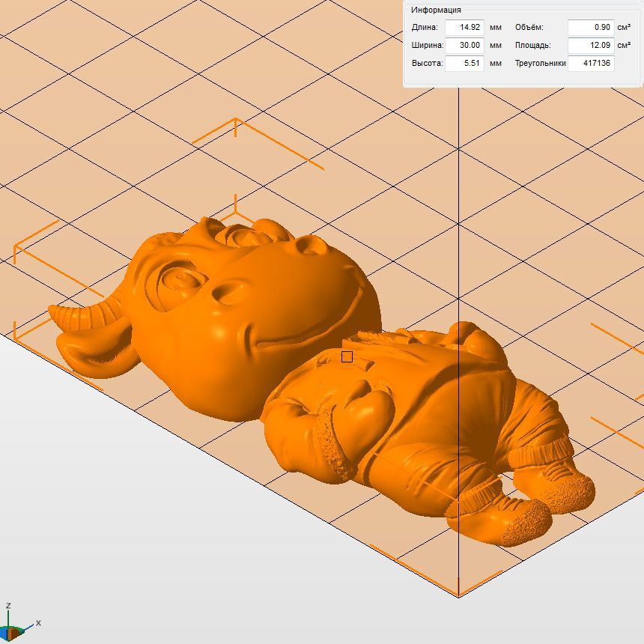Click the bull's large left eye
644x644 pixels.
click(178, 282)
